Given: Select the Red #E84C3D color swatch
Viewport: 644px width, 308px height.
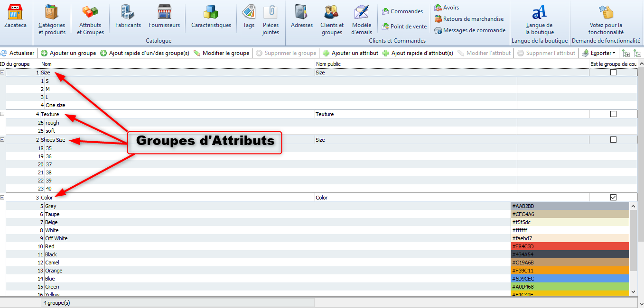Looking at the screenshot, I should coord(570,246).
